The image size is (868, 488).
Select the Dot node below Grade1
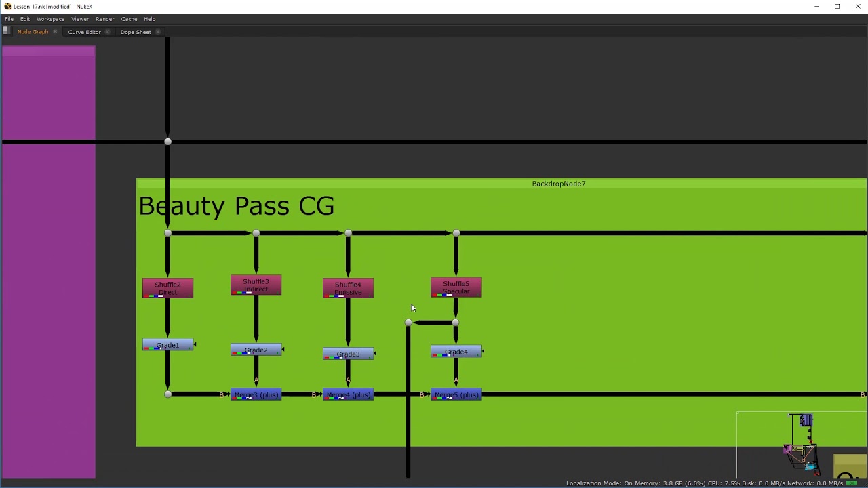pyautogui.click(x=167, y=394)
